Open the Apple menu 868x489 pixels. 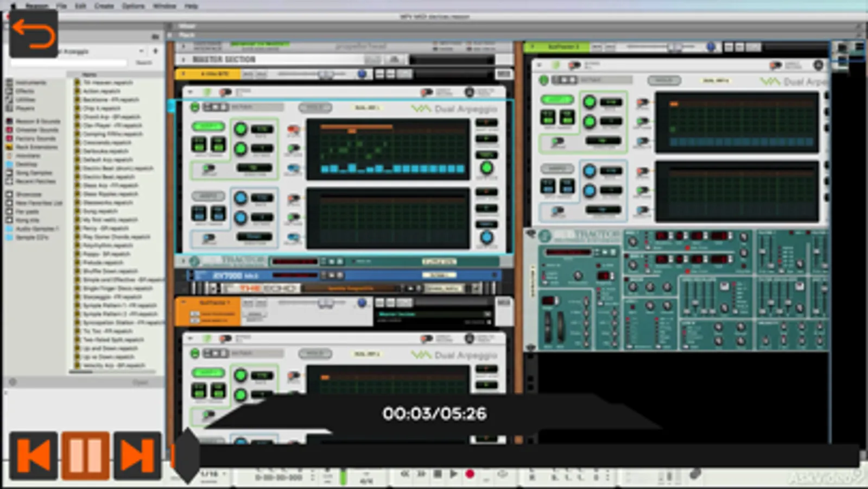coord(13,5)
